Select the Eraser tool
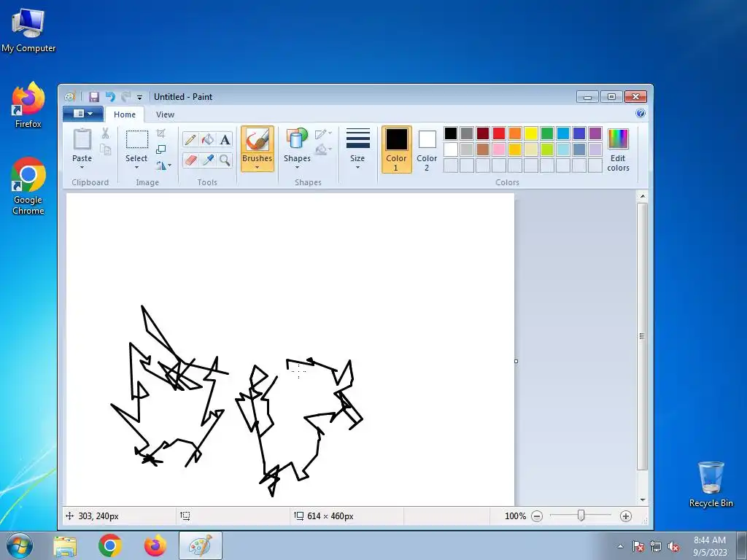This screenshot has height=560, width=747. pyautogui.click(x=190, y=160)
